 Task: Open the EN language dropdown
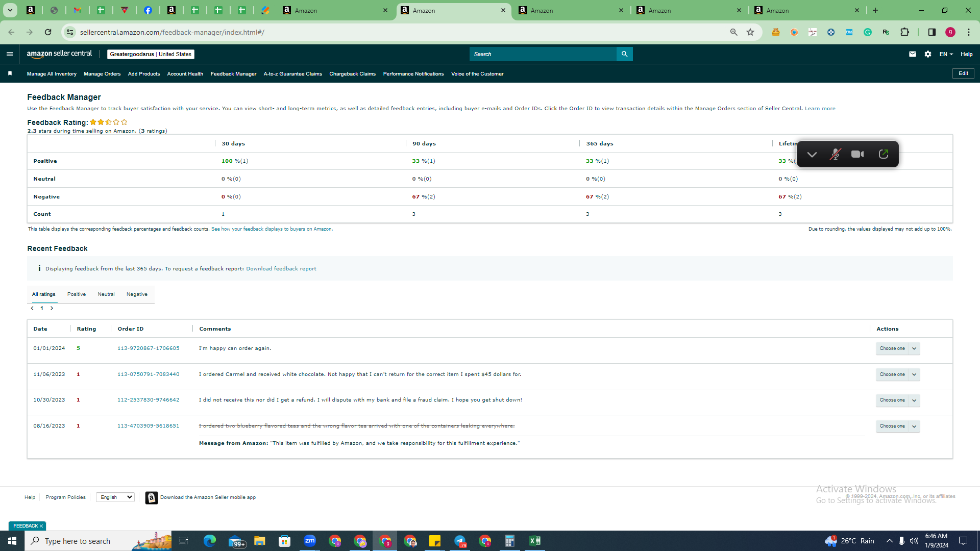click(x=946, y=54)
